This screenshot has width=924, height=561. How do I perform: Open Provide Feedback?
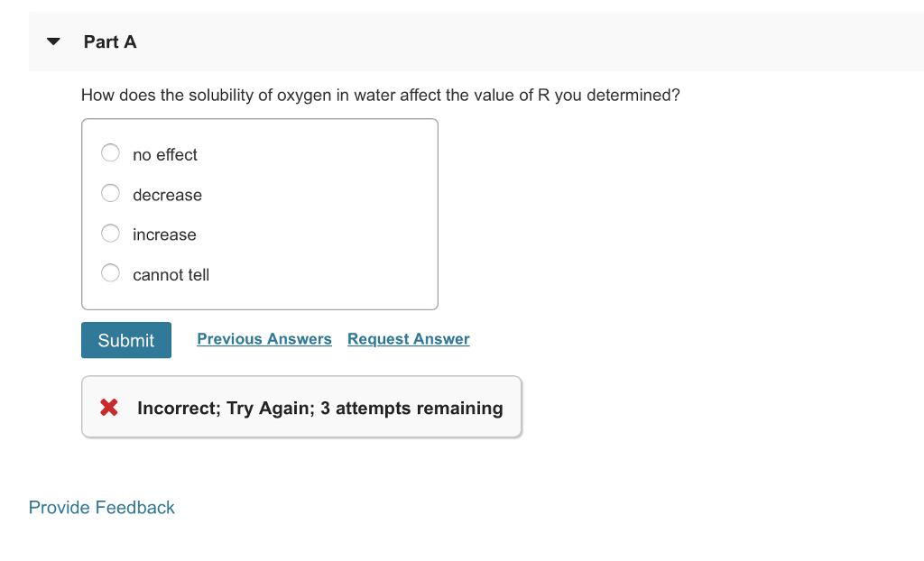point(101,507)
